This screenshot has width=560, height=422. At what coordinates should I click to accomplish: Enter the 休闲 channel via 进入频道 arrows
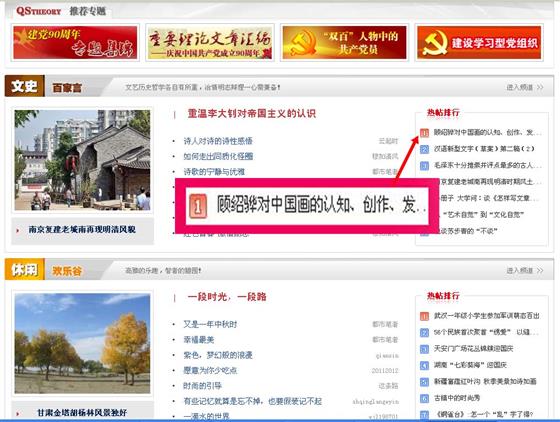tap(525, 270)
